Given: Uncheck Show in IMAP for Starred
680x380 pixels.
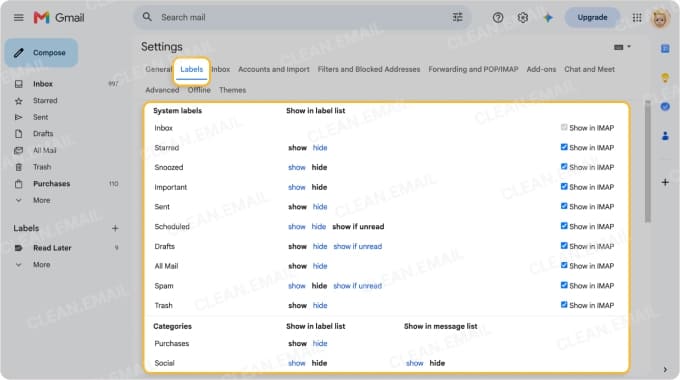Looking at the screenshot, I should (564, 147).
